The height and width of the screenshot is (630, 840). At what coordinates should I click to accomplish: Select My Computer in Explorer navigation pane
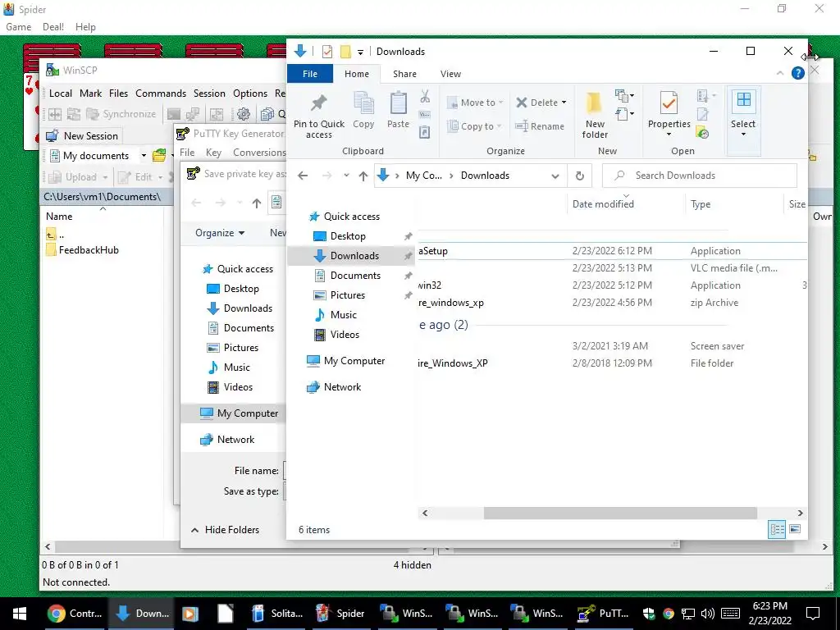[354, 361]
